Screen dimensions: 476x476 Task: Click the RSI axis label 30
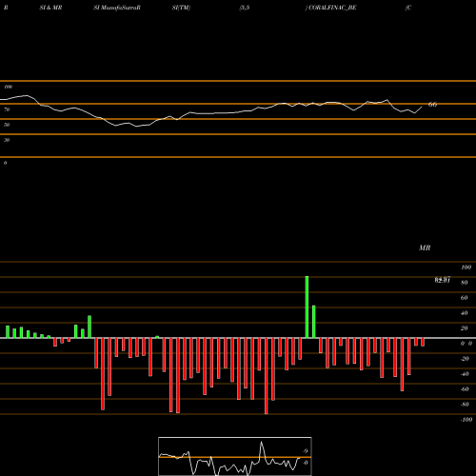(7, 140)
